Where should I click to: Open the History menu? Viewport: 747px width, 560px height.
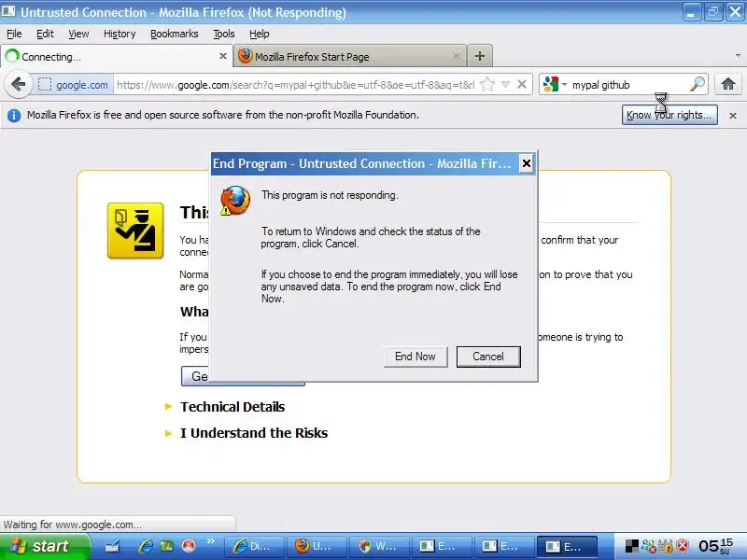[x=120, y=34]
